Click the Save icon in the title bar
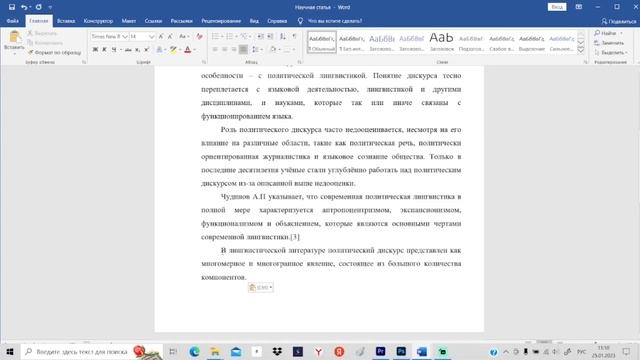The image size is (640, 360). pyautogui.click(x=12, y=7)
